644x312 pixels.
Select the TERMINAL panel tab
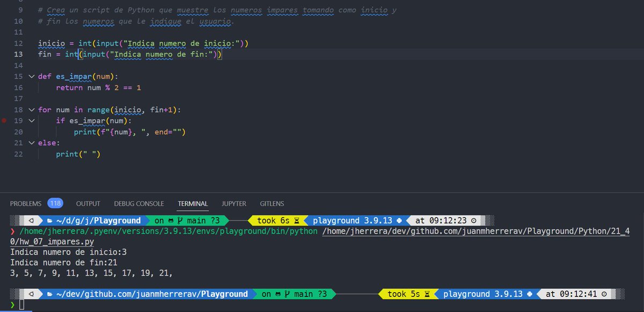[x=193, y=204]
